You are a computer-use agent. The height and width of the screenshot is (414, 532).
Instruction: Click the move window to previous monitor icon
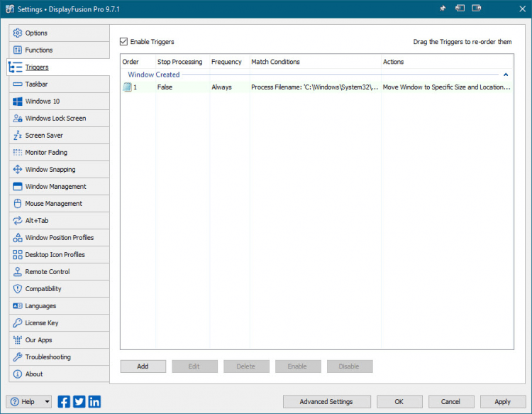(460, 9)
